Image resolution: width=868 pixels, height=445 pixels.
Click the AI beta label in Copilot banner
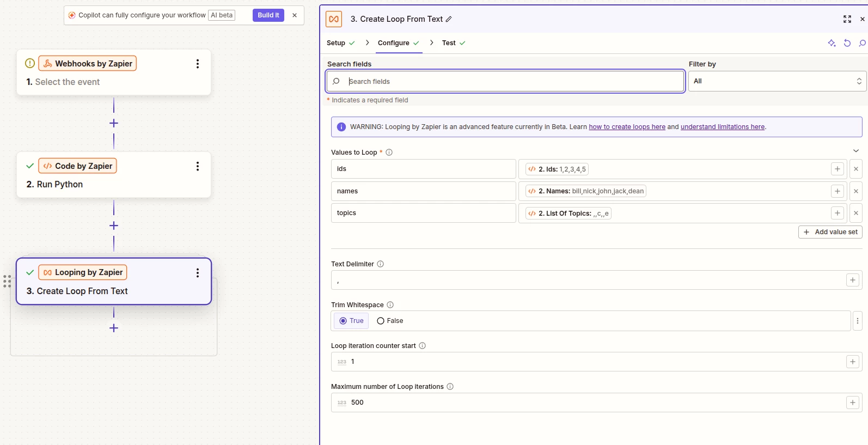click(x=222, y=15)
